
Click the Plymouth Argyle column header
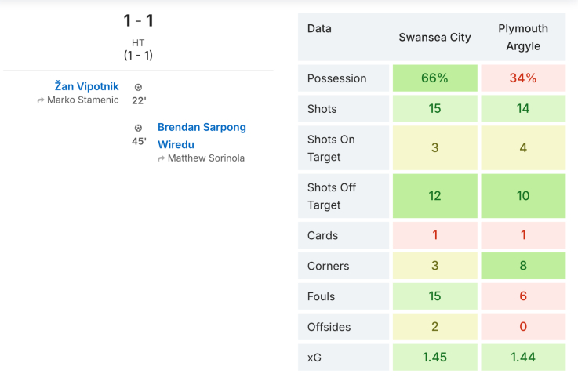(x=523, y=37)
